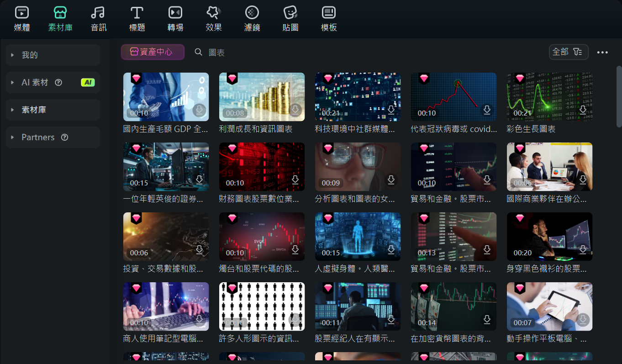
Task: Download the 彩色生長圖表 clip
Action: [x=583, y=110]
